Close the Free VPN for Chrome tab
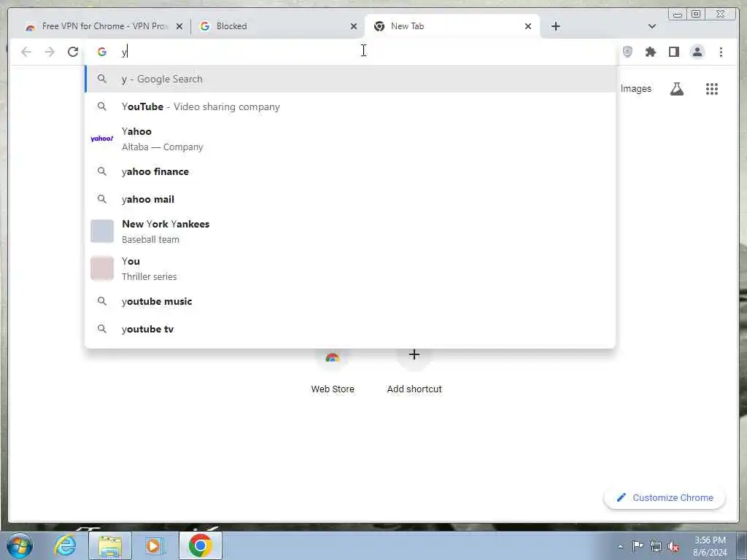 pos(179,27)
